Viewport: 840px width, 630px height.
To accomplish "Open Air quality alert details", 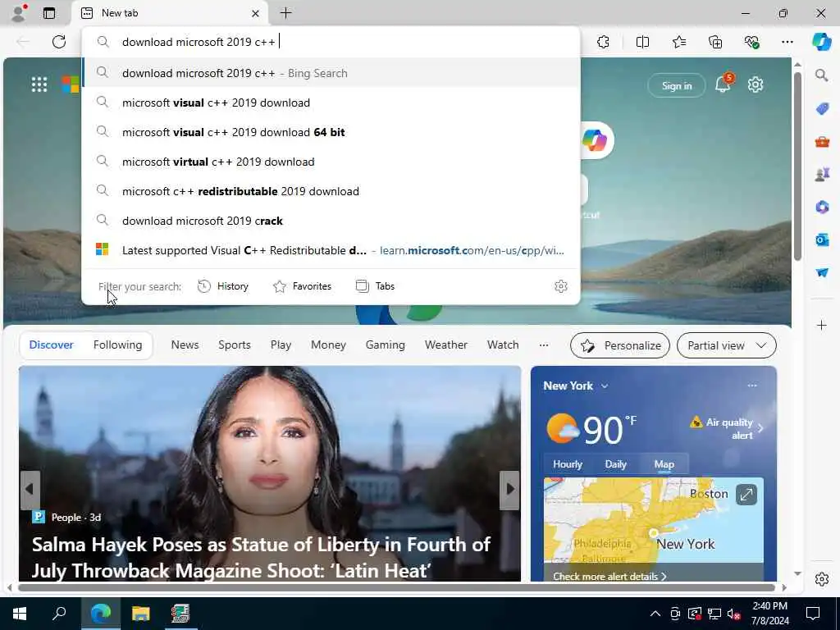I will (727, 428).
